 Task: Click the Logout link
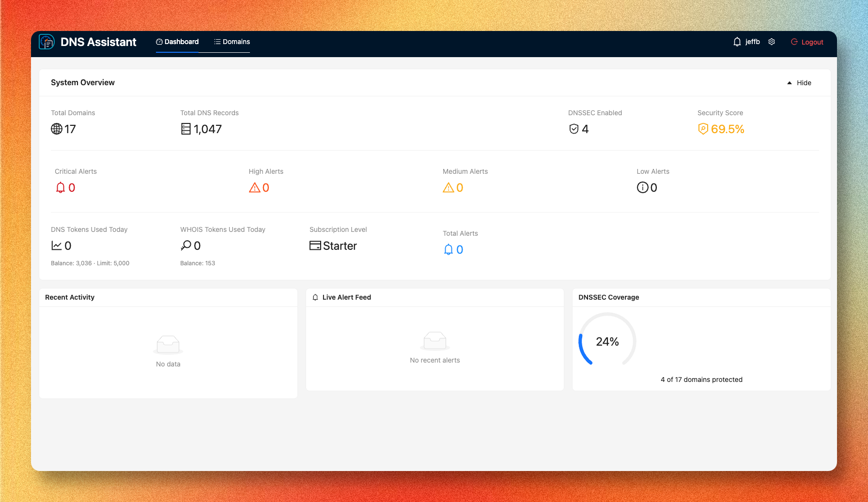[807, 42]
